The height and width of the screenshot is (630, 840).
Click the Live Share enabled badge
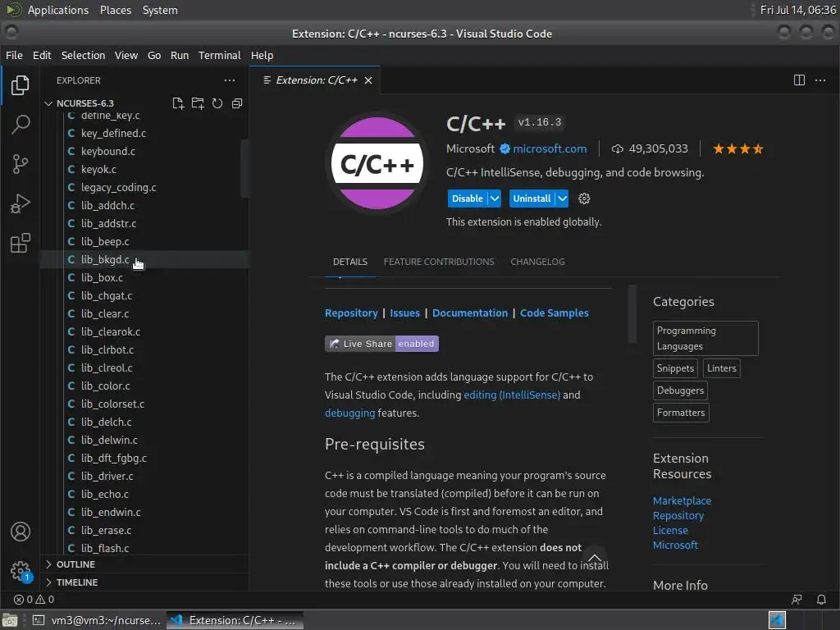click(381, 344)
